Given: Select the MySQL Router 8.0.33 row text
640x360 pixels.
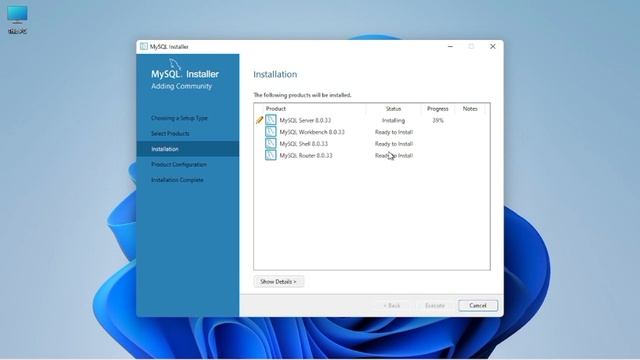Looking at the screenshot, I should 306,156.
